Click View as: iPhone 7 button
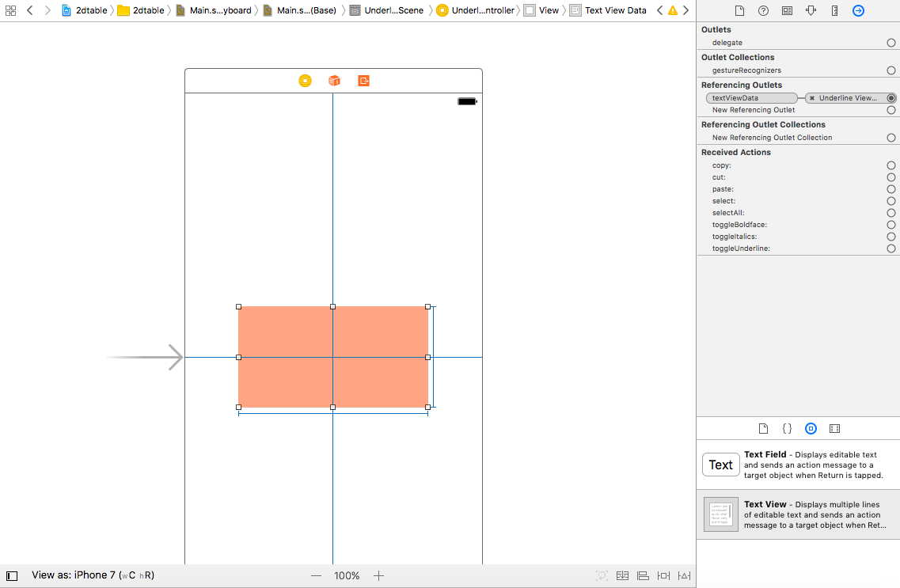900x588 pixels. point(93,575)
